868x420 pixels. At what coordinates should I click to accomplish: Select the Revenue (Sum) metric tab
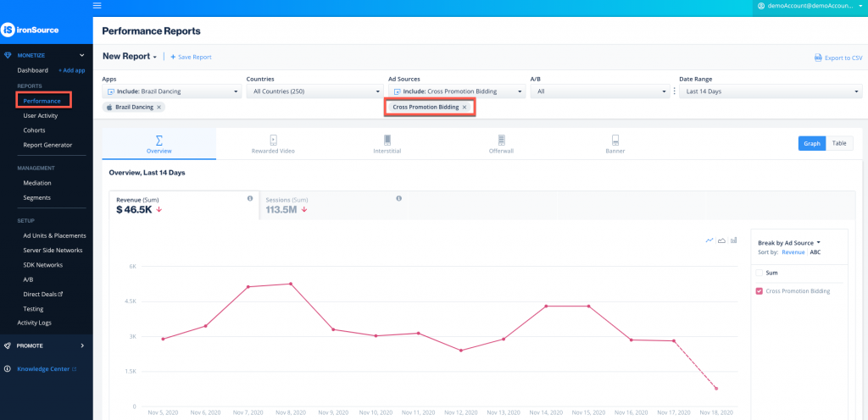point(184,205)
